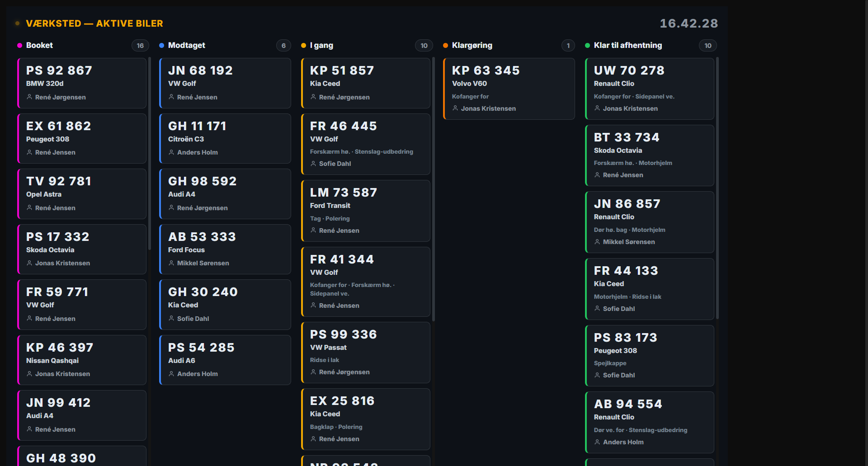Click license plate LM 73 587
868x466 pixels.
click(344, 193)
